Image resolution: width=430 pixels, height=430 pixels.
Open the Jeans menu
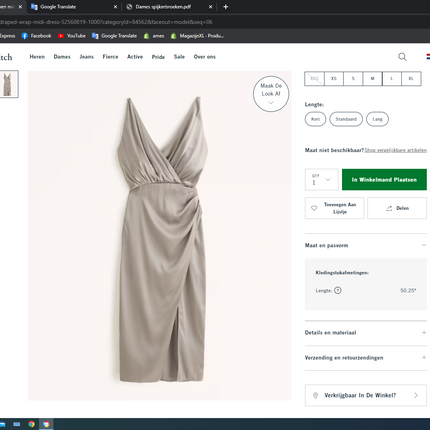(87, 57)
